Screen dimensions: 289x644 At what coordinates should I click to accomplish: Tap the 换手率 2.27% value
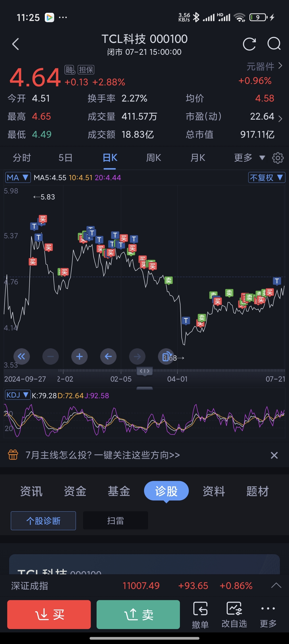coord(134,98)
